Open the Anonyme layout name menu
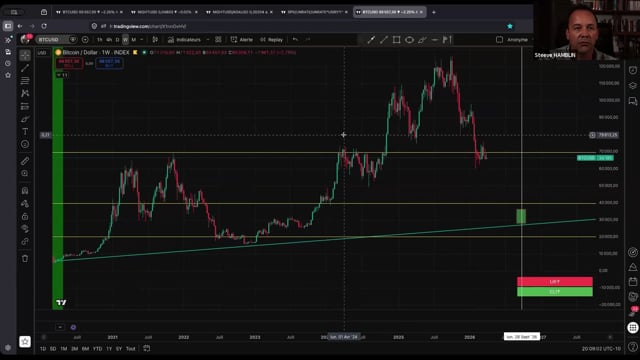The height and width of the screenshot is (360, 640). point(517,40)
